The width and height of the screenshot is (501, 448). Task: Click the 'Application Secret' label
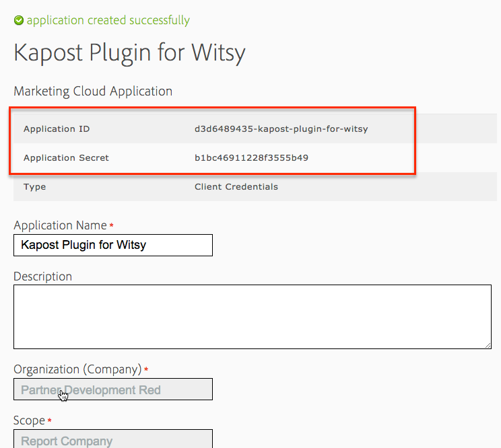click(66, 157)
